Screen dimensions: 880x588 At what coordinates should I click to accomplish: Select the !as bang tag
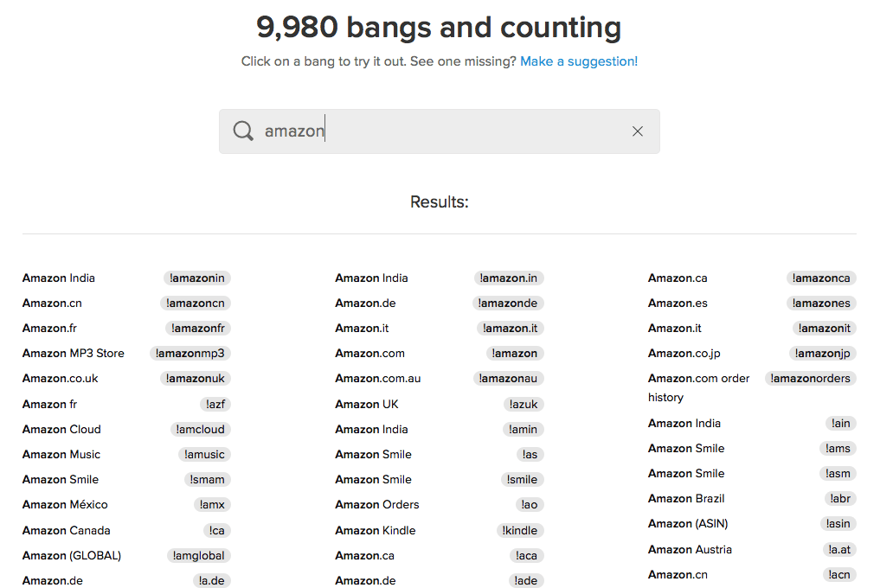[530, 455]
